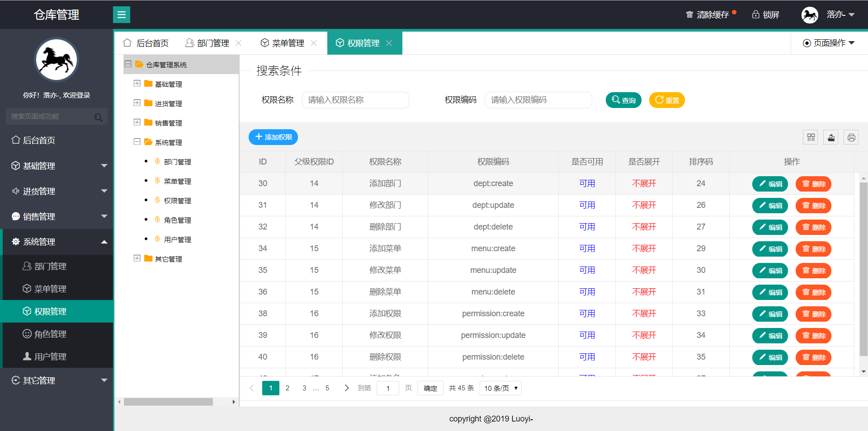Click the search magnifier in sidebar
Screen dimensions: 868x431
[98, 117]
